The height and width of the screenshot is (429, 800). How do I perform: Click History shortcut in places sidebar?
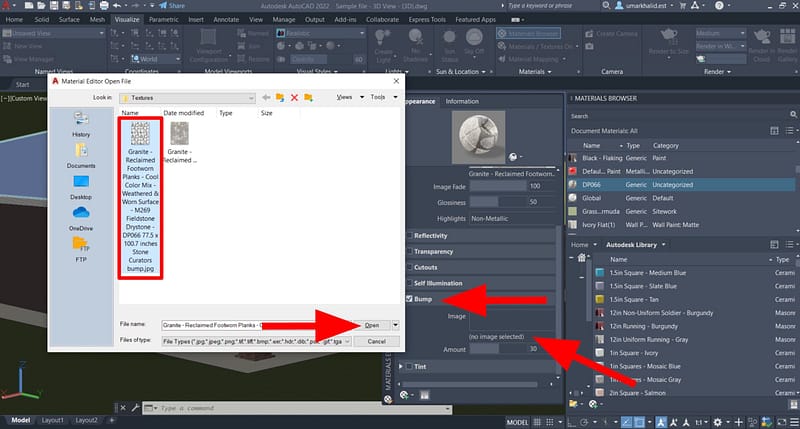coord(81,123)
